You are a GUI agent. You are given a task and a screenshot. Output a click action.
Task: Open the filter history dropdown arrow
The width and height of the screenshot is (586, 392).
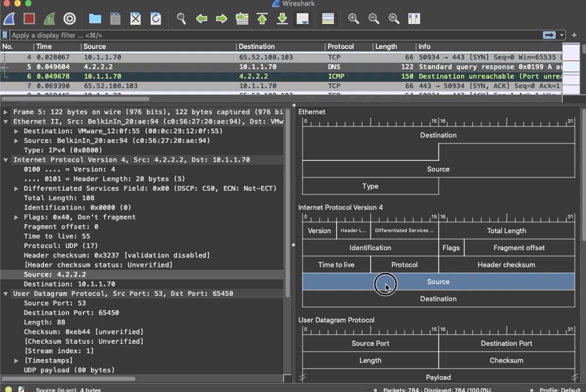click(562, 35)
